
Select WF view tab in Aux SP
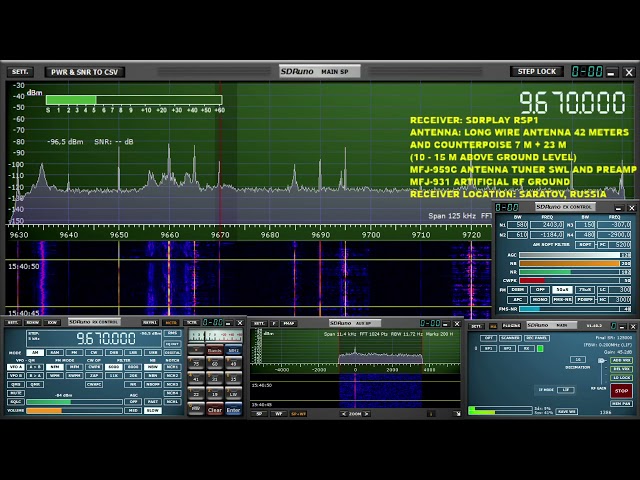click(278, 413)
